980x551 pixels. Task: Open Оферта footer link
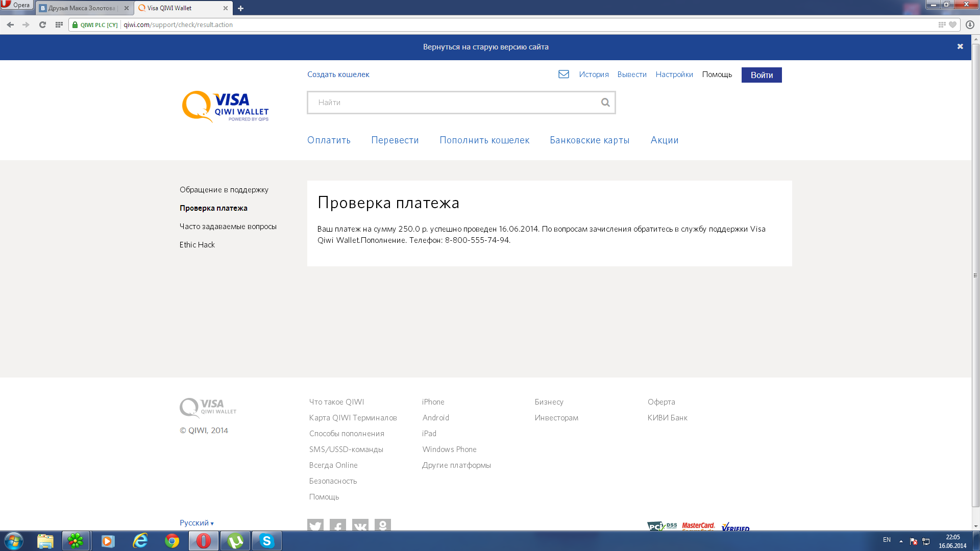[x=661, y=402]
